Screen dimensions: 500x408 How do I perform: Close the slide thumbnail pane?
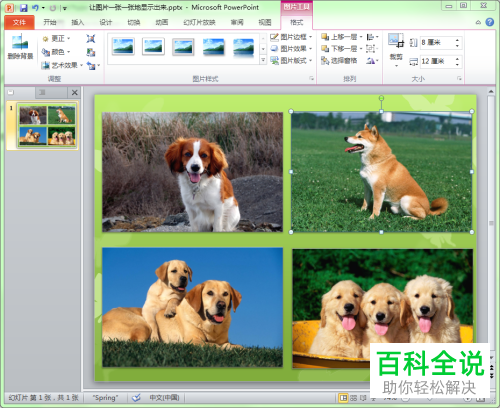coord(75,93)
